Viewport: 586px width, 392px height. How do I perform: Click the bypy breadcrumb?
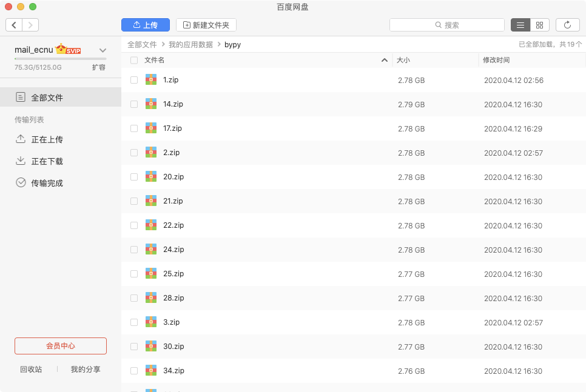pyautogui.click(x=232, y=44)
